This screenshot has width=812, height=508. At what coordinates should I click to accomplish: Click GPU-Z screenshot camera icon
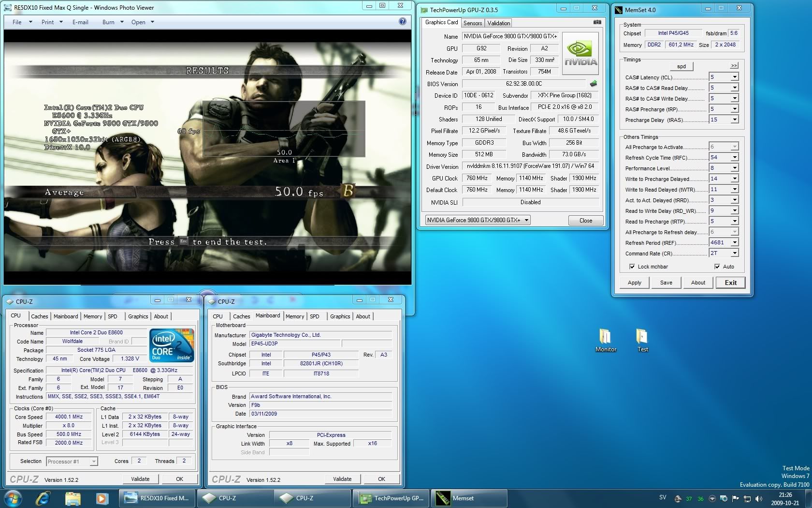pyautogui.click(x=597, y=22)
